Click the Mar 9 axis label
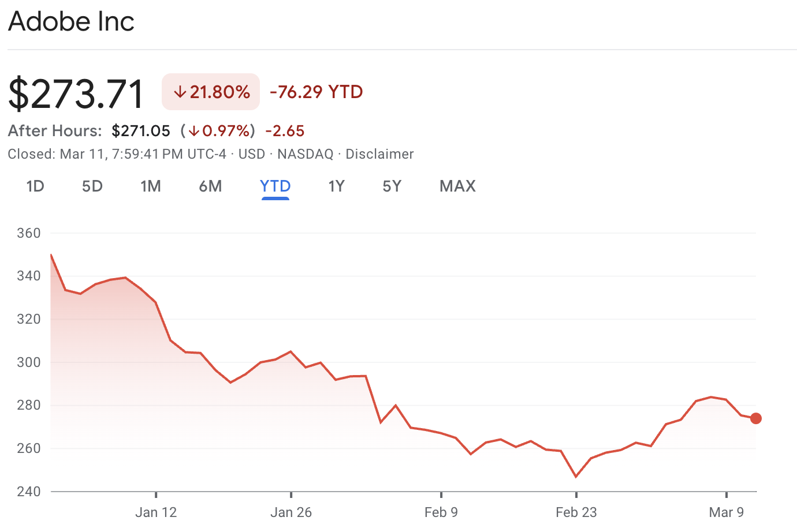 [x=727, y=512]
